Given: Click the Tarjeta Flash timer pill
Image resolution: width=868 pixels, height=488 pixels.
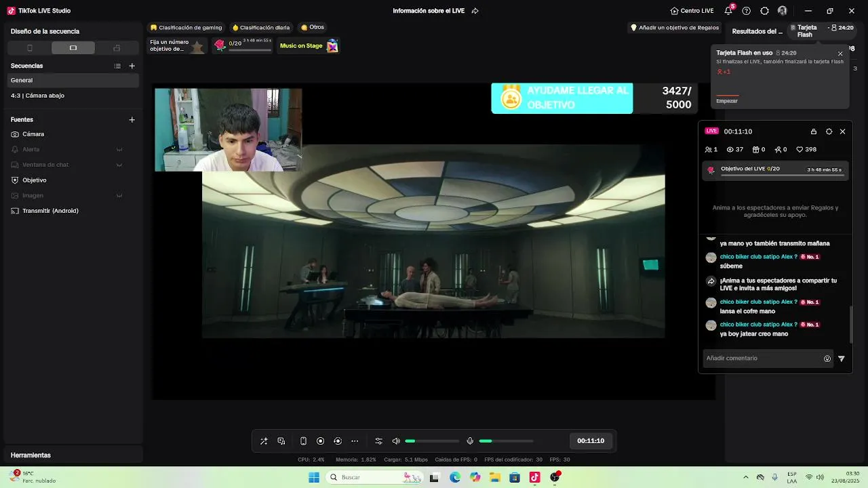Looking at the screenshot, I should point(822,30).
